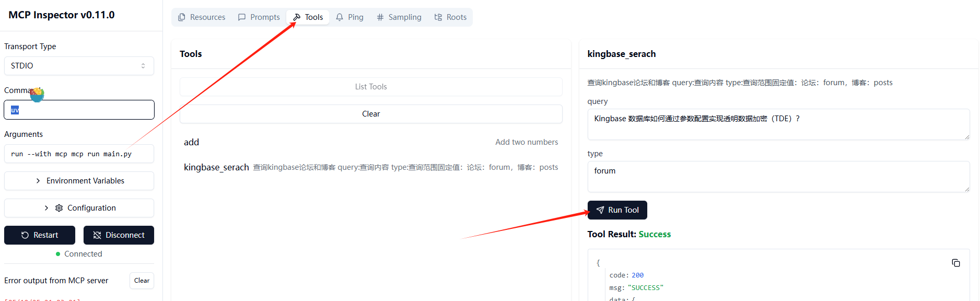Click the Disconnect icon

97,235
